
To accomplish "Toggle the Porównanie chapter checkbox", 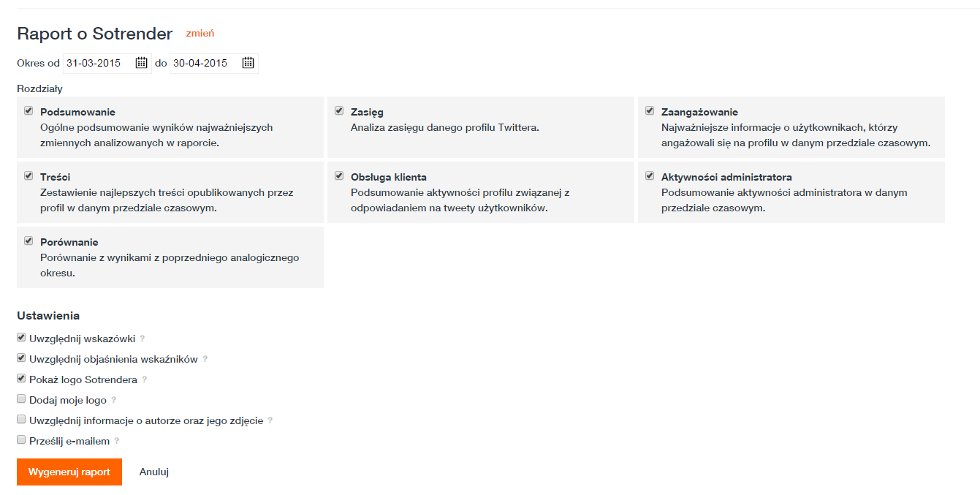I will tap(29, 241).
